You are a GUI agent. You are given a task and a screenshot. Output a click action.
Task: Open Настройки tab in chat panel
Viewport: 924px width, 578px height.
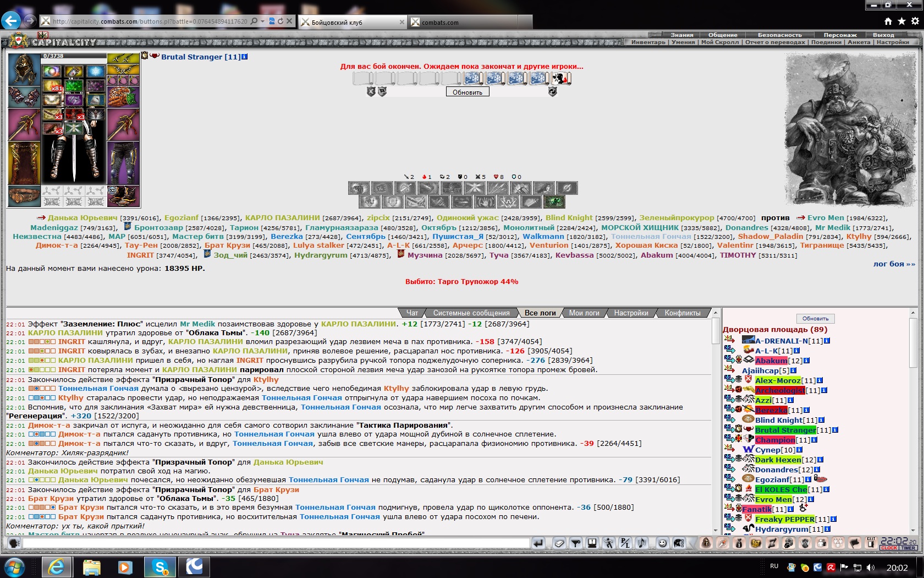click(631, 313)
